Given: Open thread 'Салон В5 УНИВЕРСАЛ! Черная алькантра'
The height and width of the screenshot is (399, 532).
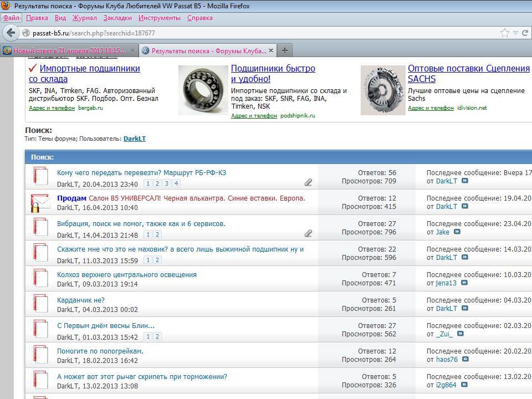Looking at the screenshot, I should point(197,198).
